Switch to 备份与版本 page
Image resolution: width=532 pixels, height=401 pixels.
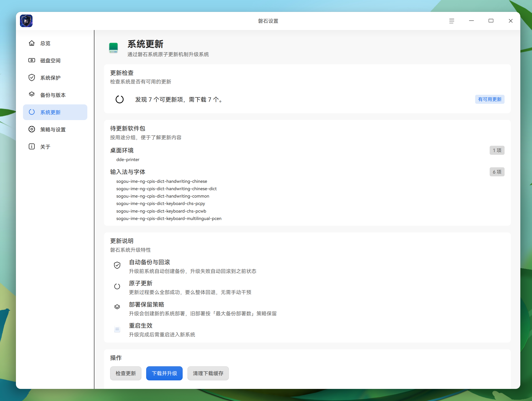pyautogui.click(x=55, y=95)
